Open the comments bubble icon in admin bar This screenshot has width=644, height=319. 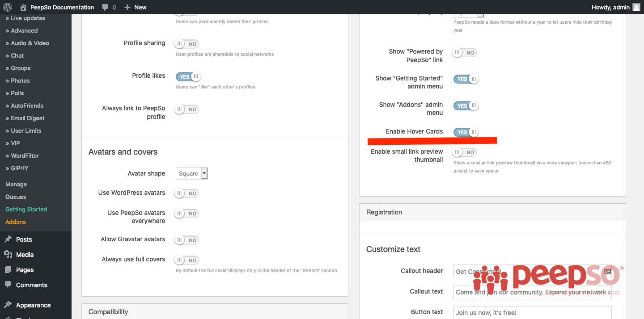pyautogui.click(x=105, y=8)
